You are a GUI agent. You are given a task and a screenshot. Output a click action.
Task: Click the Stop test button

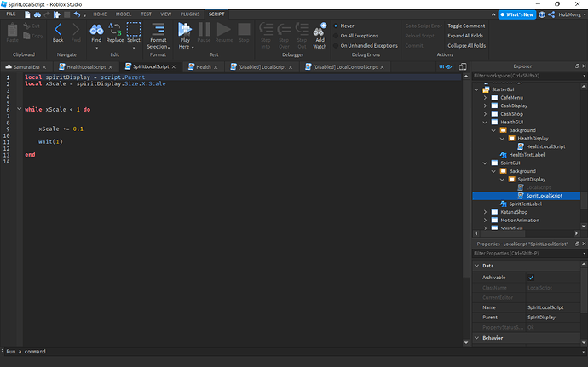[244, 30]
